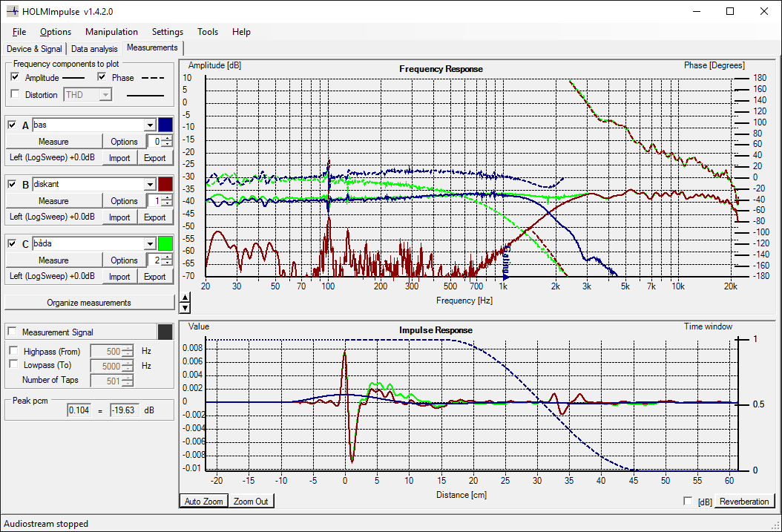Uncheck measurement A checkbox

(12, 125)
